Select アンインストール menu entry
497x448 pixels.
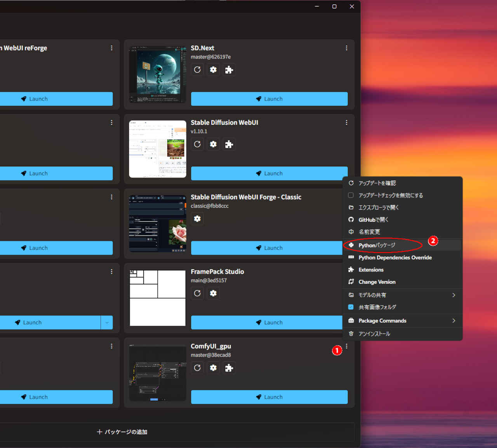(402, 334)
